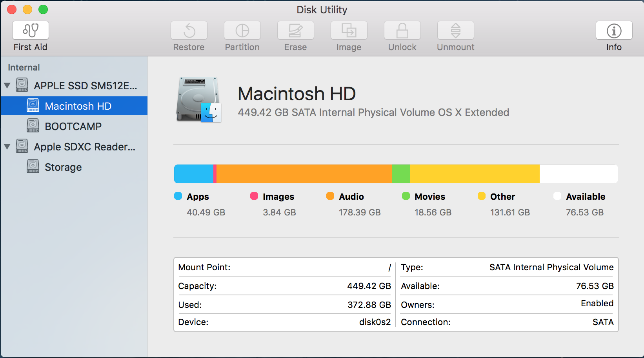Click the 449.42 GB Capacity table value
644x358 pixels.
[369, 286]
